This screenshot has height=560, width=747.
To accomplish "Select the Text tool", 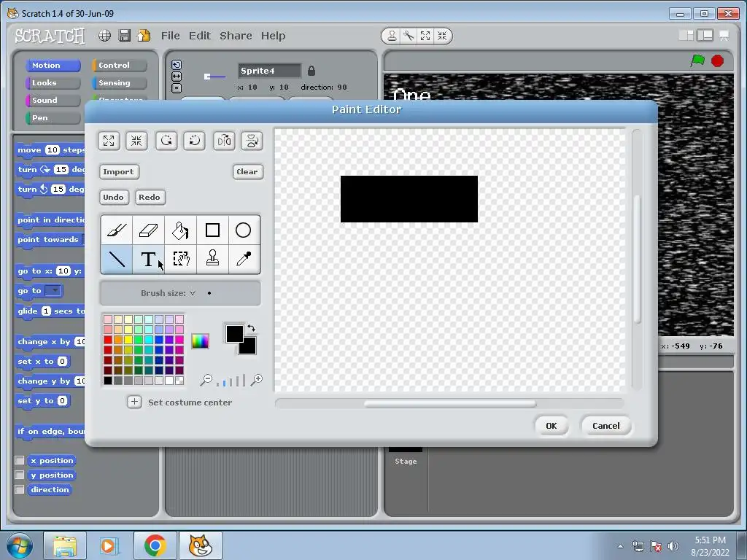I will 149,259.
